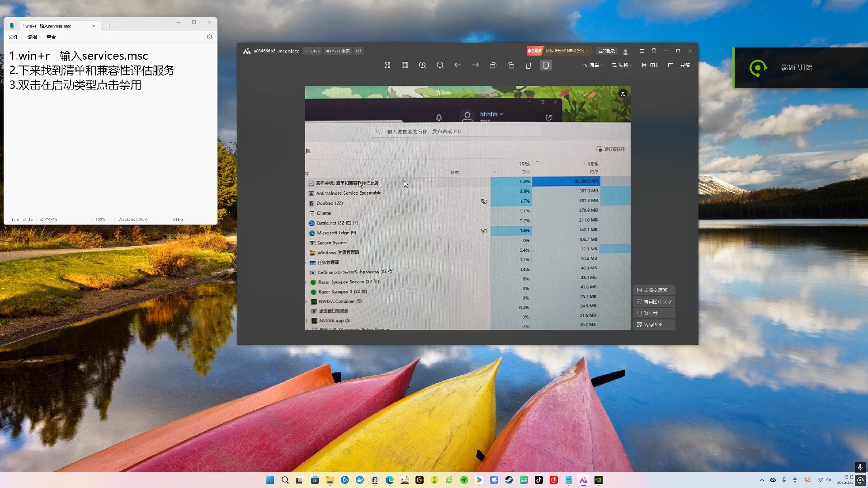Click Windows (CRLF) in Notepad status bar

133,220
